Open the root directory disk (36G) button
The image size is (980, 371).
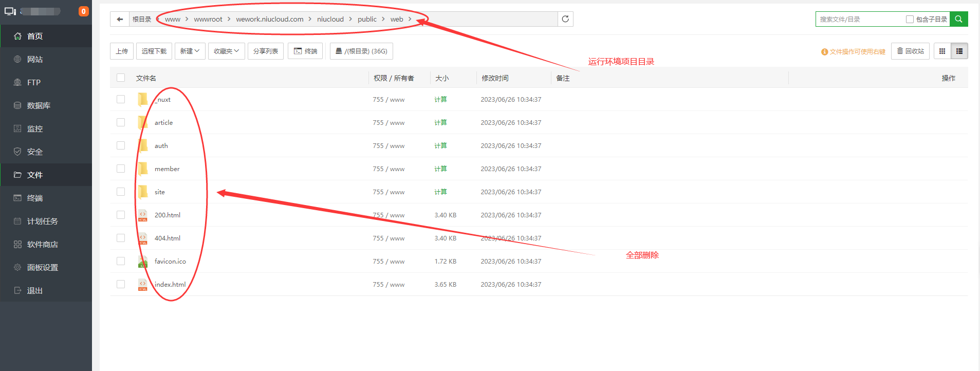361,51
